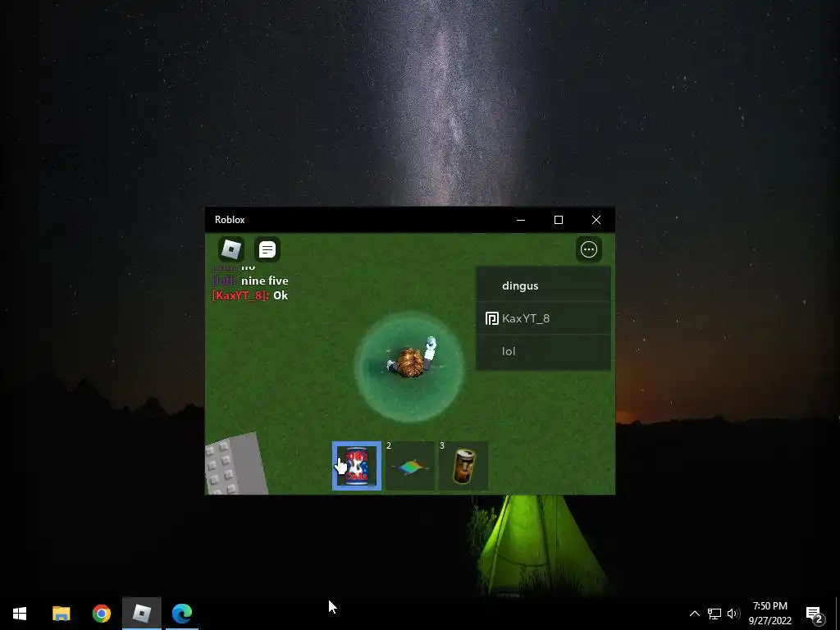Screen dimensions: 840x630
Task: Open the notification center icon
Action: 815,614
